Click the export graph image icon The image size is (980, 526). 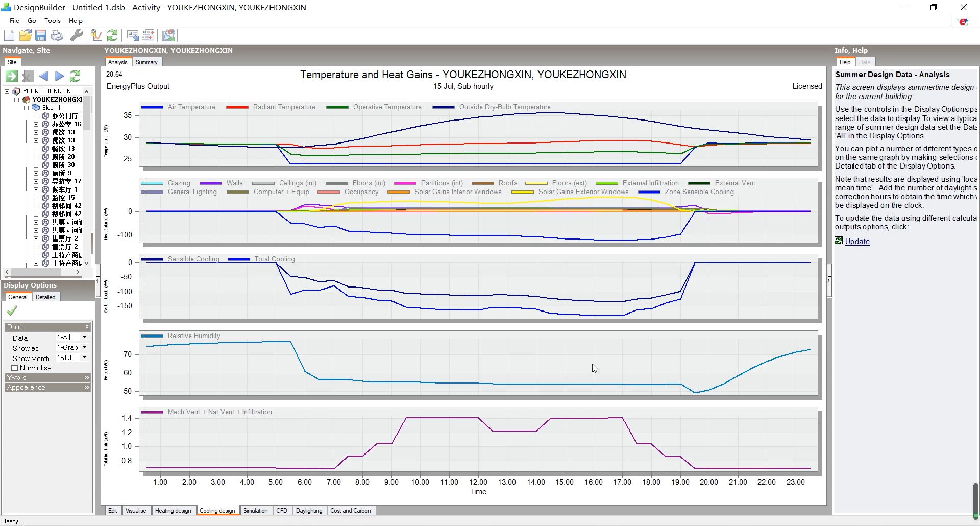coord(168,35)
